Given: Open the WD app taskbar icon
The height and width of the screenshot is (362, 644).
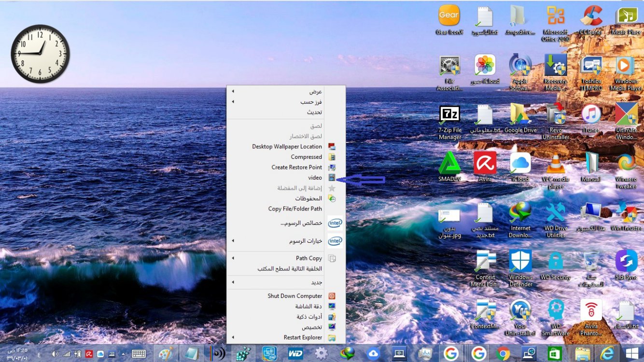Looking at the screenshot, I should pos(295,353).
